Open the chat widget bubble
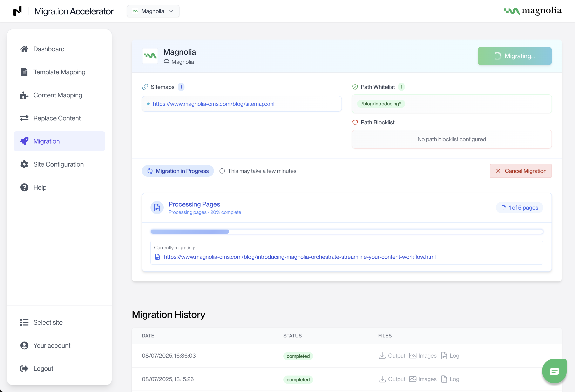The image size is (575, 392). click(x=554, y=371)
